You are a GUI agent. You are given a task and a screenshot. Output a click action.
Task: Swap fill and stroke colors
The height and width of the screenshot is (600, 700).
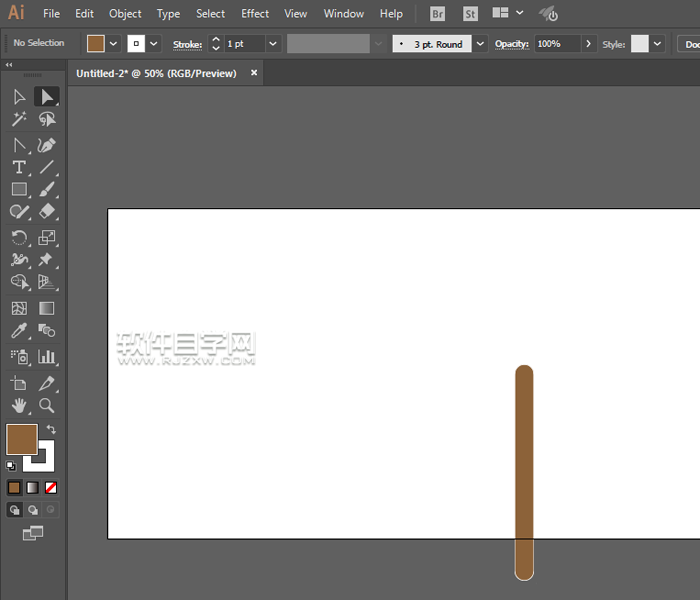coord(51,430)
